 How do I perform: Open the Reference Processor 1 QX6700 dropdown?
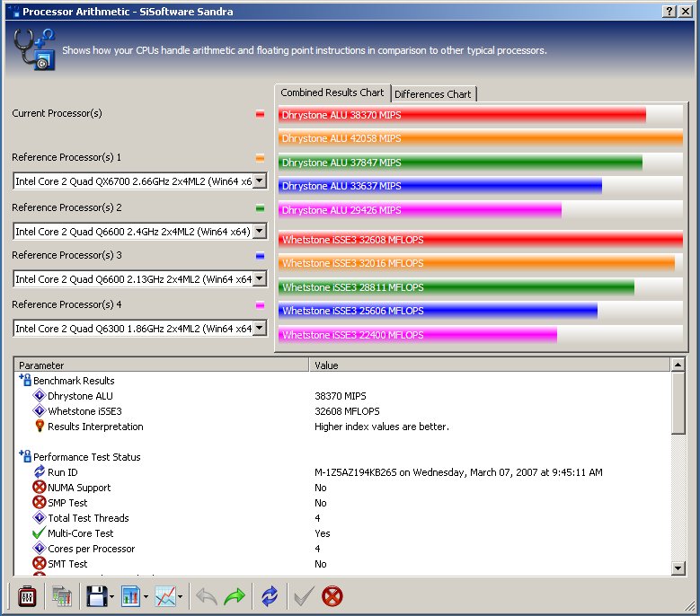tap(260, 181)
